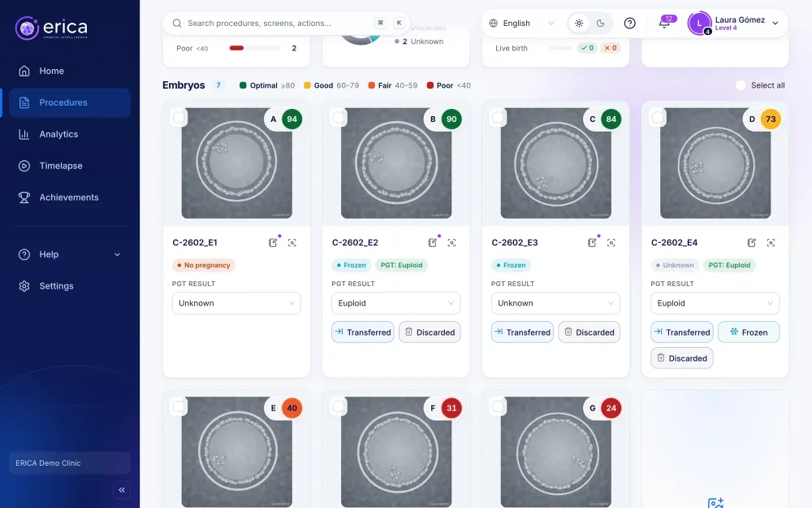
Task: Click score badge 84 on embryo C
Action: 611,119
